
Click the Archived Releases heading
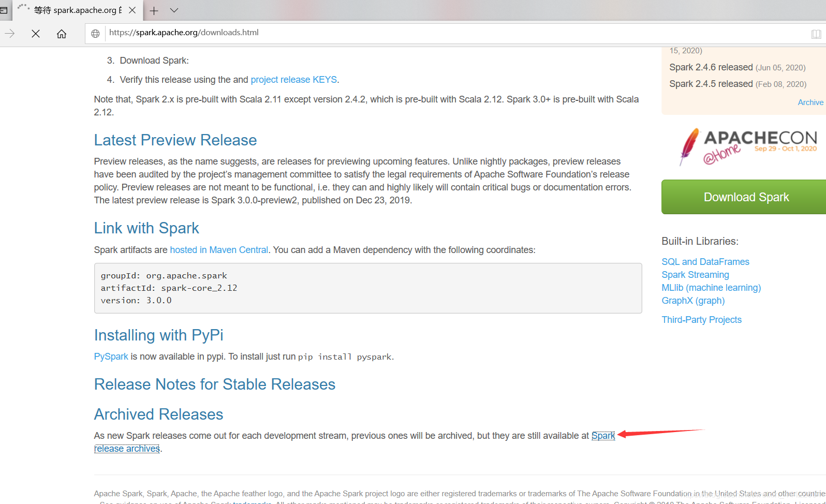(158, 414)
